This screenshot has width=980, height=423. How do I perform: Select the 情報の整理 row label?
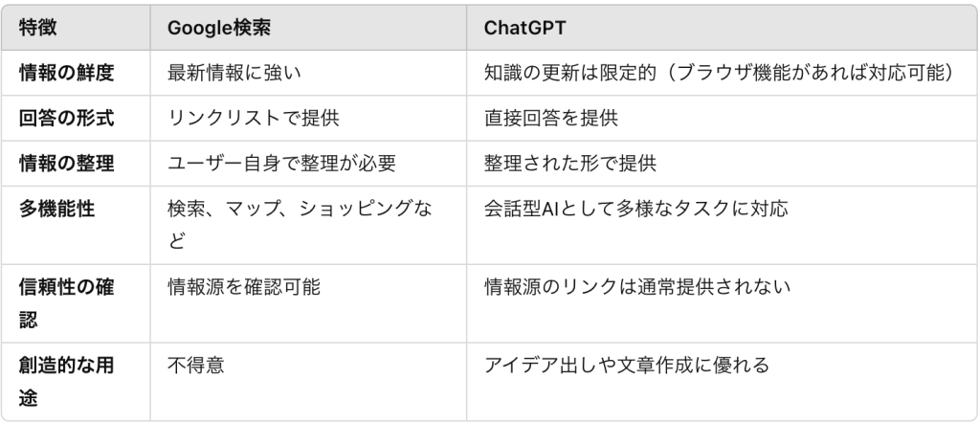pos(66,163)
